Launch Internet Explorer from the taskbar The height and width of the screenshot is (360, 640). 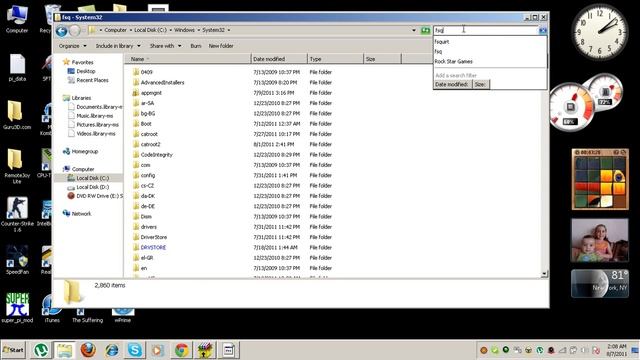coord(111,350)
